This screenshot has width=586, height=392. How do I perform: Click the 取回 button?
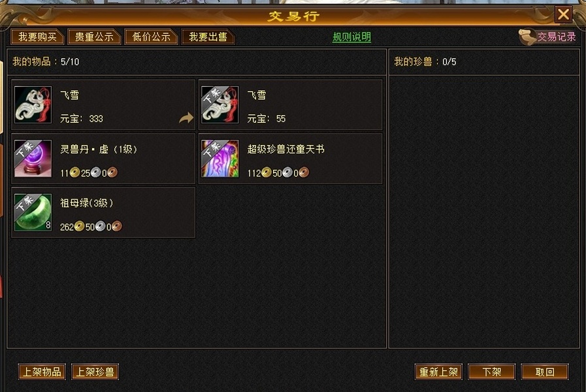(545, 372)
